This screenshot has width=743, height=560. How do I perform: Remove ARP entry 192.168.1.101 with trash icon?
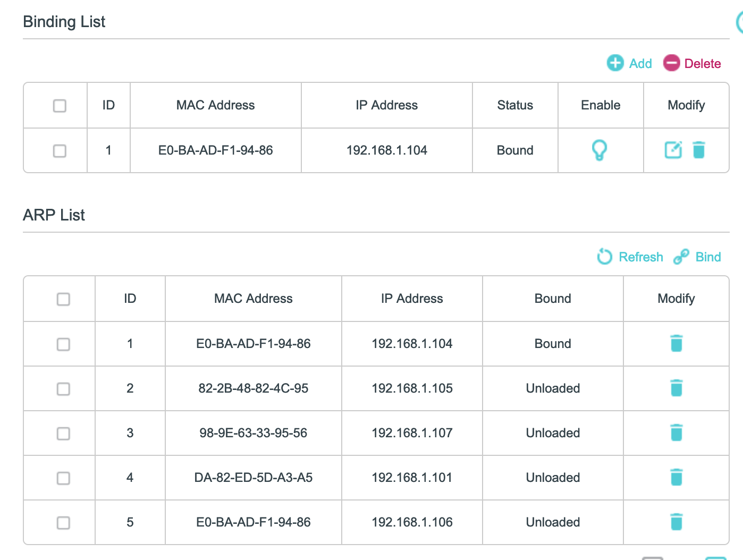coord(676,478)
